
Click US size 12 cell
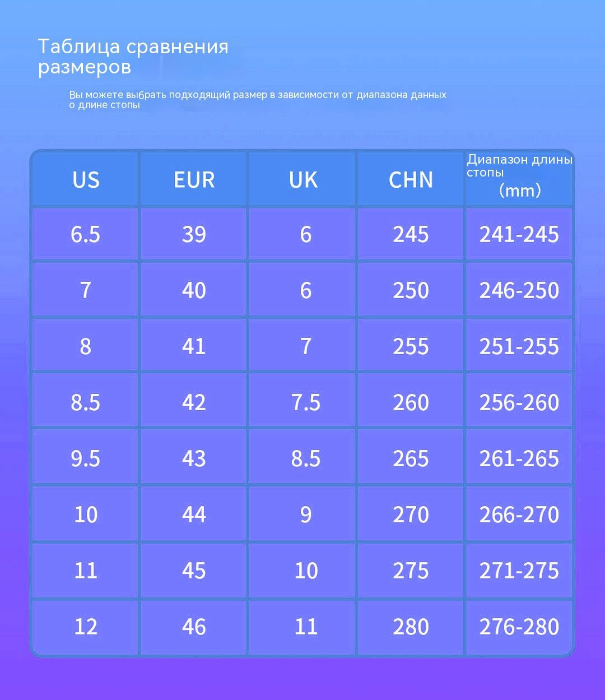[86, 627]
